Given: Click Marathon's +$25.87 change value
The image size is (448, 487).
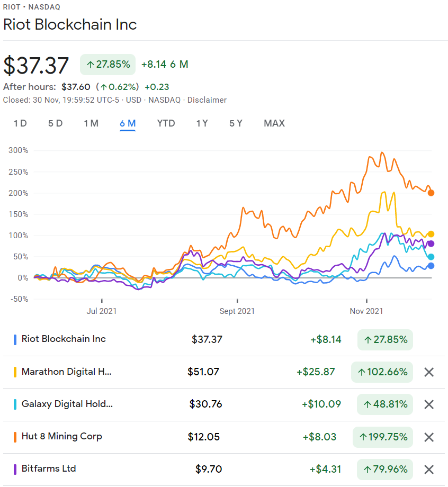Looking at the screenshot, I should pos(316,372).
